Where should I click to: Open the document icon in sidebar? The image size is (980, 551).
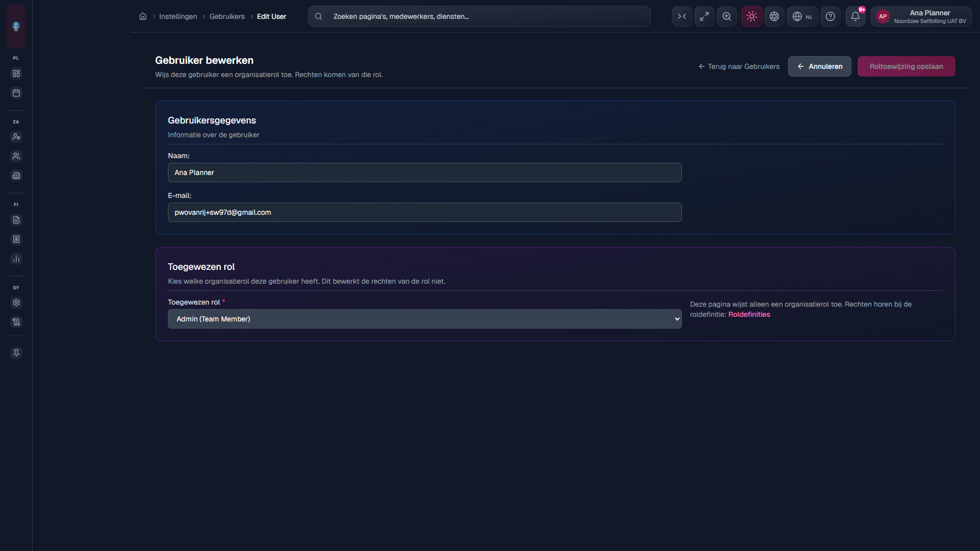click(x=16, y=220)
